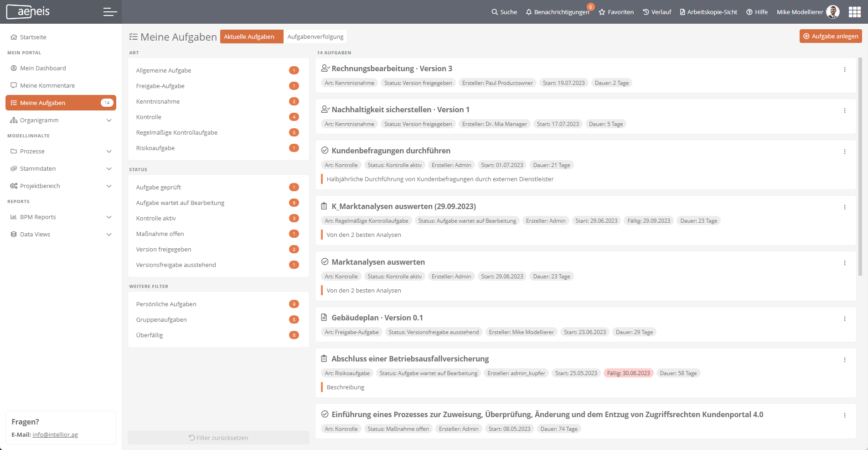
Task: Filter by Version freigegeben
Action: 218,249
